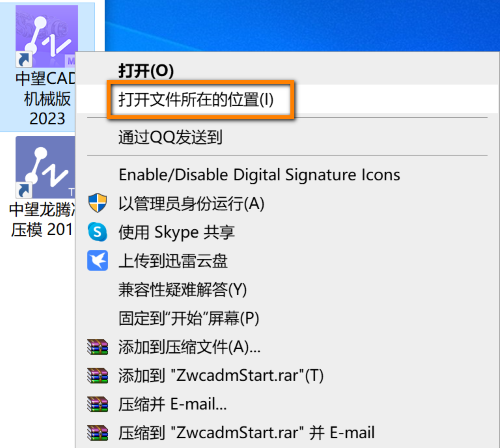This screenshot has height=448, width=500.
Task: Click the admin shield icon in menu
Action: (97, 203)
